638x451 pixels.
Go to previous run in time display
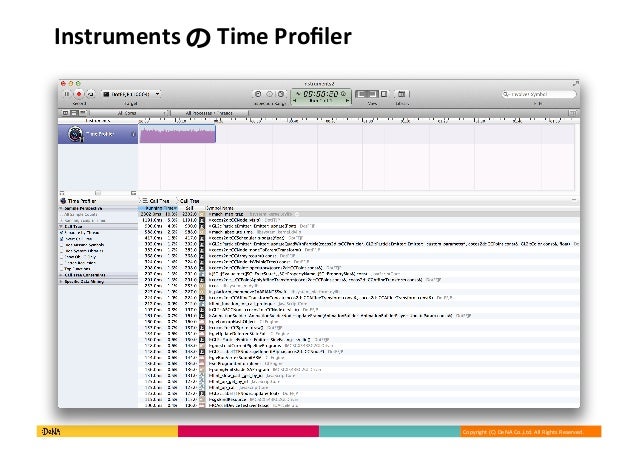point(295,100)
